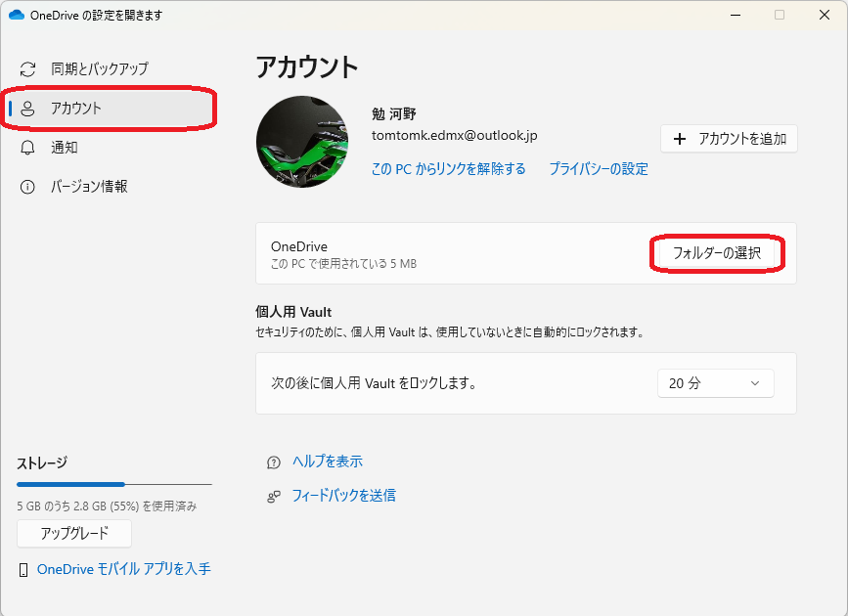This screenshot has height=616, width=848.
Task: Click the sync arrows icon beside 同期とバックアップ
Action: [27, 69]
